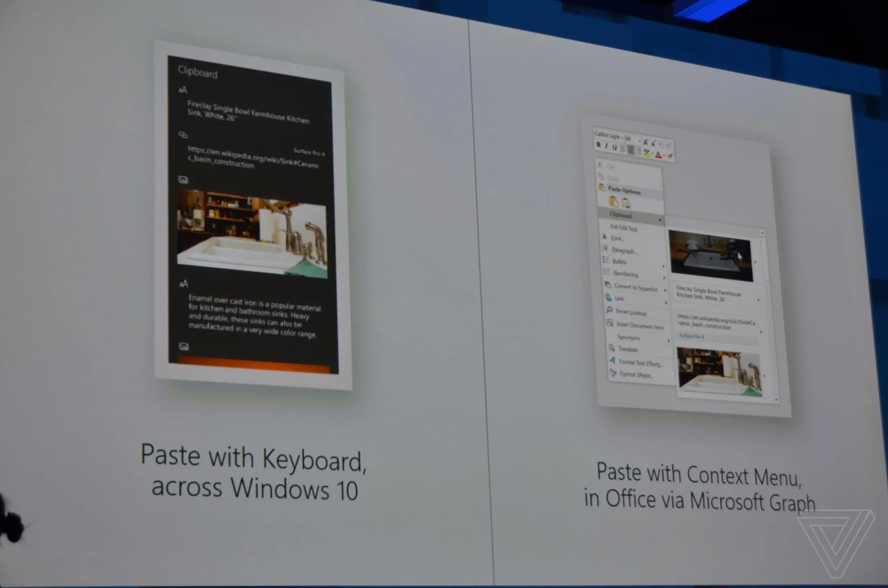Viewport: 888px width, 588px height.
Task: Click the Increase Font Size icon
Action: (646, 143)
